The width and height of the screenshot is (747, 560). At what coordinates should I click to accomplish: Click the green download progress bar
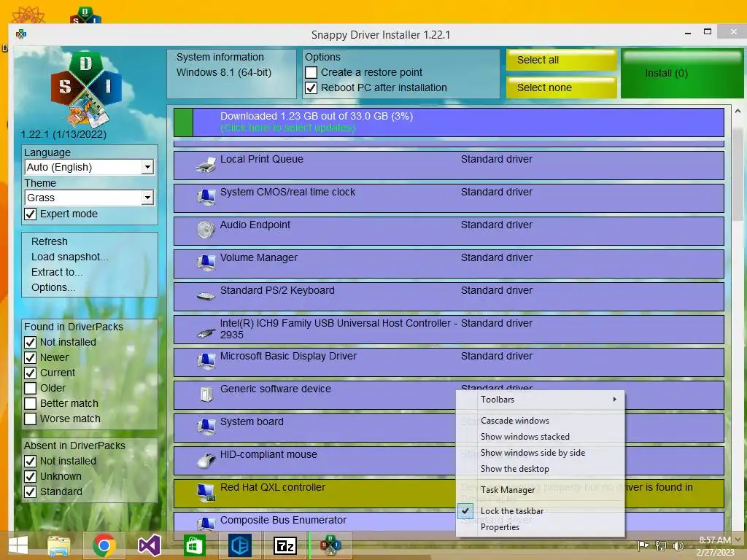pyautogui.click(x=183, y=122)
